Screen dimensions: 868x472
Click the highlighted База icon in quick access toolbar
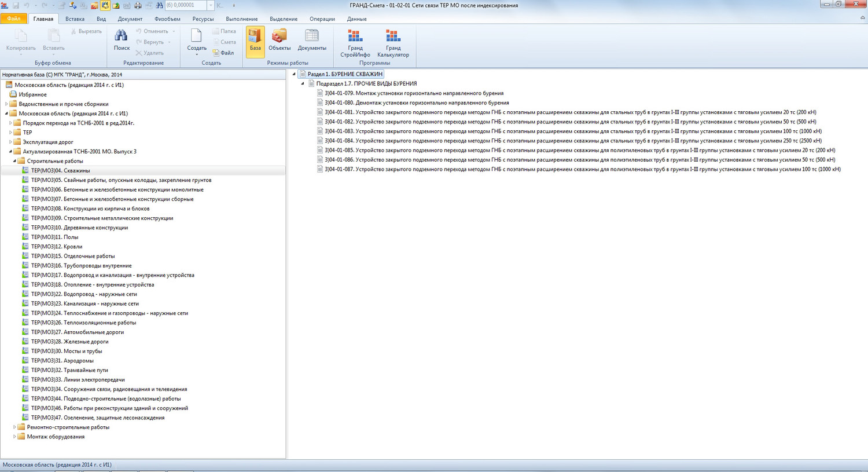[x=105, y=5]
